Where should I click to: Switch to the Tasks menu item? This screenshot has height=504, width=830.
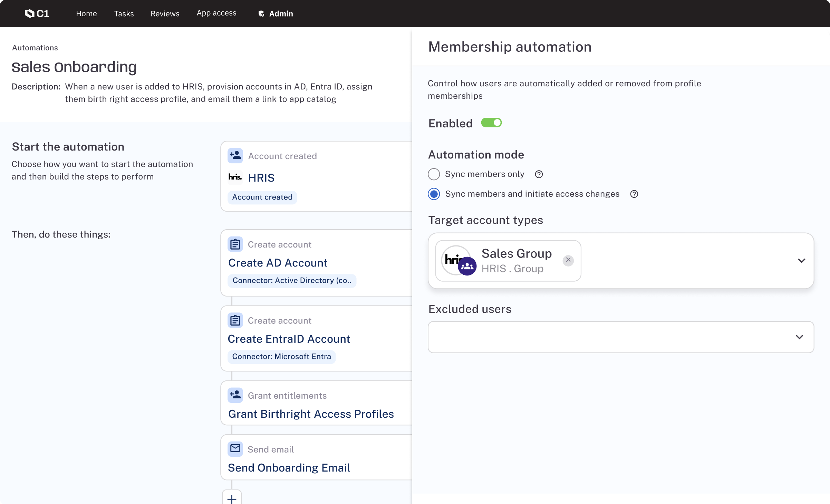pos(123,13)
